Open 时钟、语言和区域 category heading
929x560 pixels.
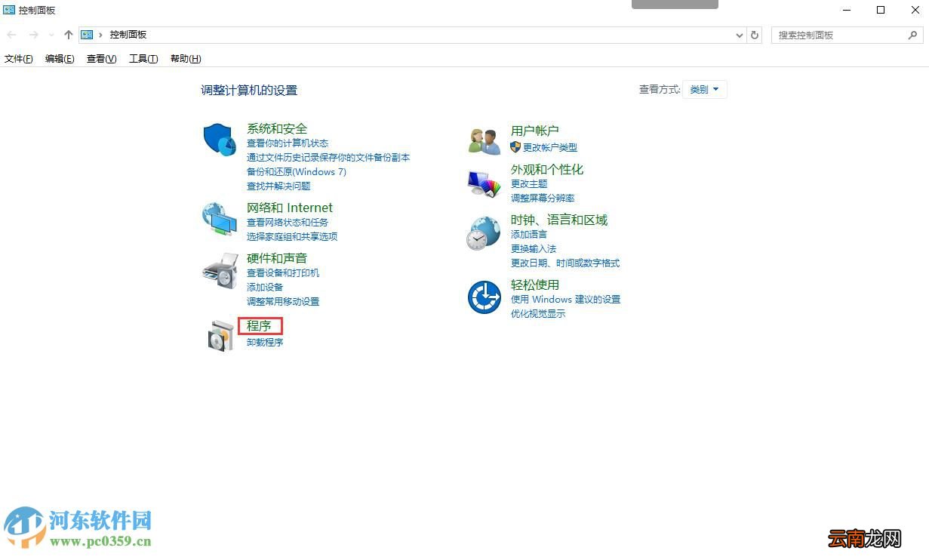pos(559,220)
